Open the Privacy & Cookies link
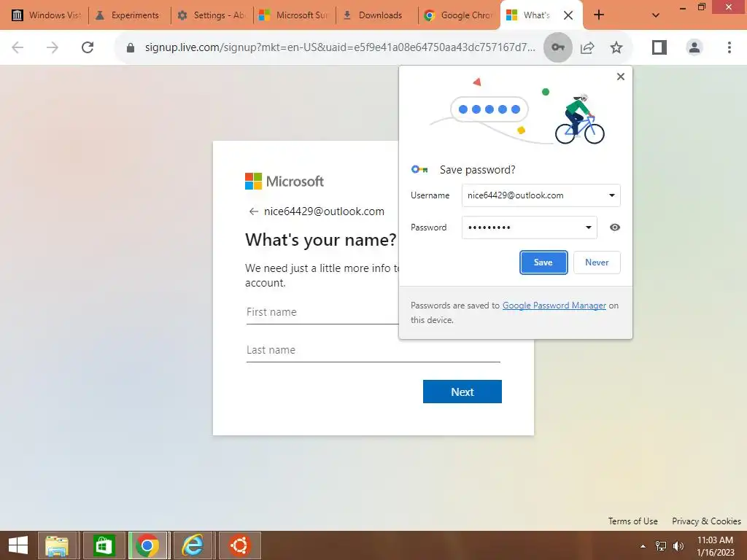The image size is (747, 560). 706,521
